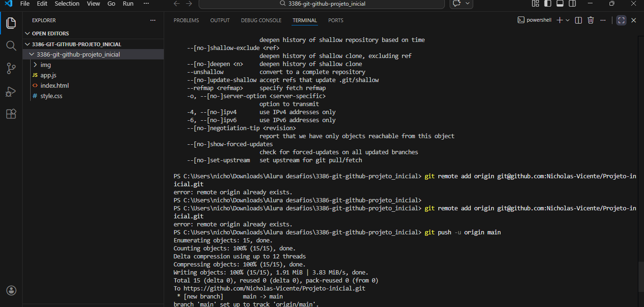Click the powershell terminal profile icon
This screenshot has height=307, width=644.
click(x=521, y=20)
